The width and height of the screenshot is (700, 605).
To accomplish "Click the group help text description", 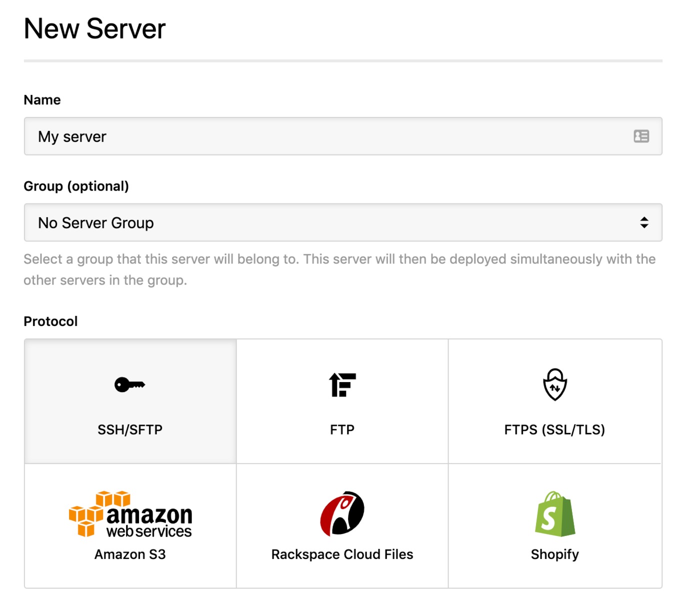I will 339,269.
